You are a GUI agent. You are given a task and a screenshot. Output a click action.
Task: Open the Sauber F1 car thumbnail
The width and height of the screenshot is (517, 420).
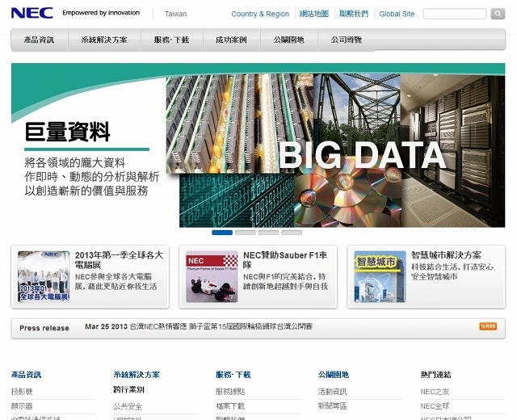pyautogui.click(x=212, y=276)
